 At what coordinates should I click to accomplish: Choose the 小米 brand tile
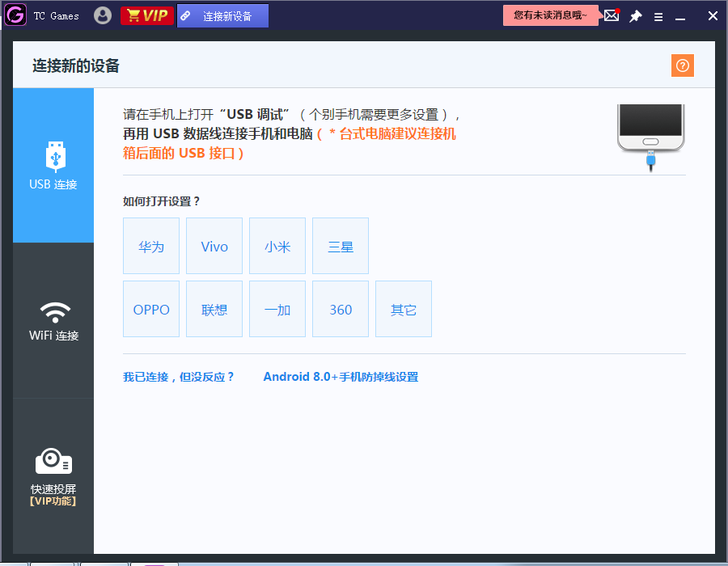click(x=277, y=246)
